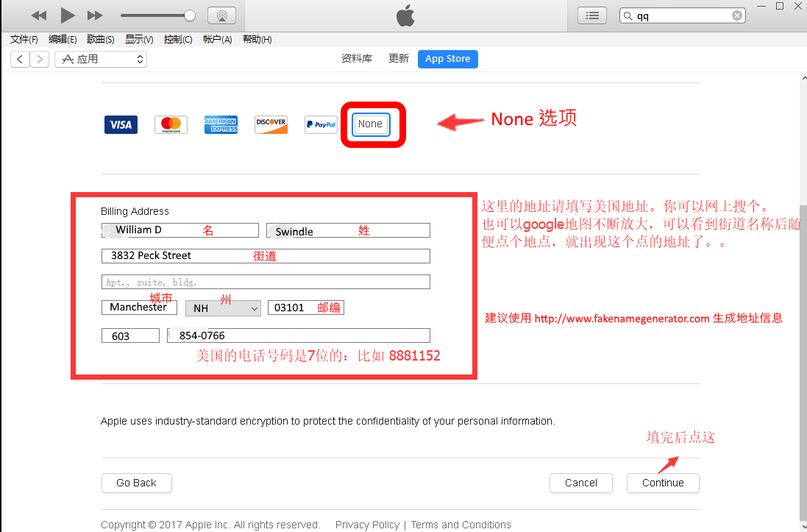Choose American Express payment method
The height and width of the screenshot is (532, 807).
tap(221, 124)
